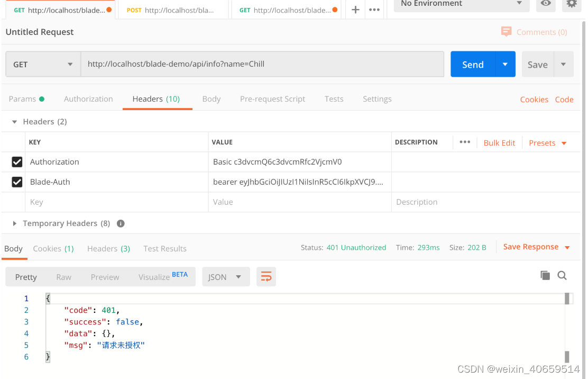Switch to the Pre-request Script tab
This screenshot has width=588, height=379.
[x=272, y=99]
